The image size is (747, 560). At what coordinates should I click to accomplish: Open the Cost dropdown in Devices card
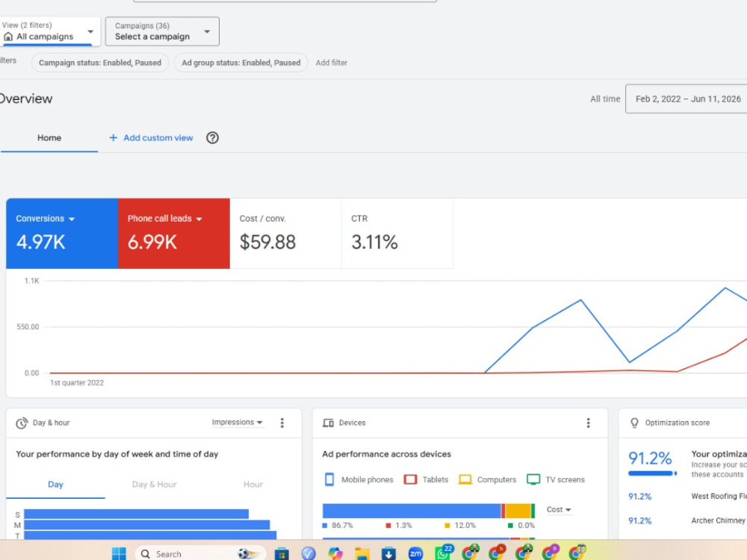(x=559, y=510)
